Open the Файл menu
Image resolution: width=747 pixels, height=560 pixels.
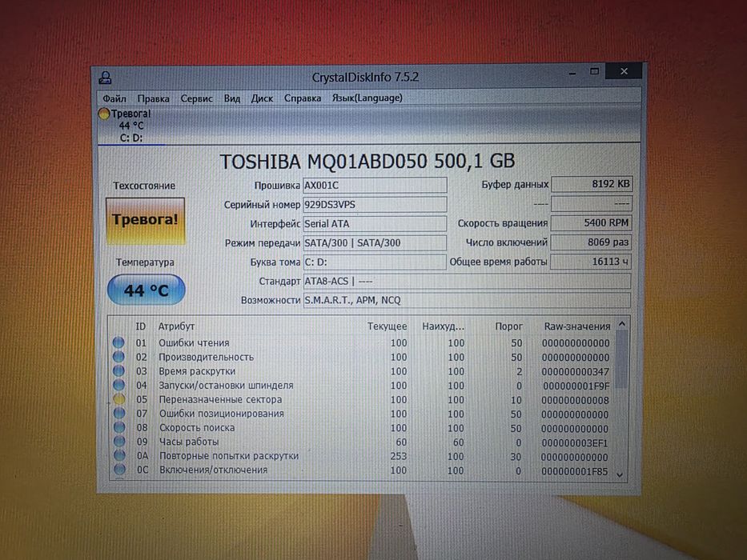coord(114,98)
